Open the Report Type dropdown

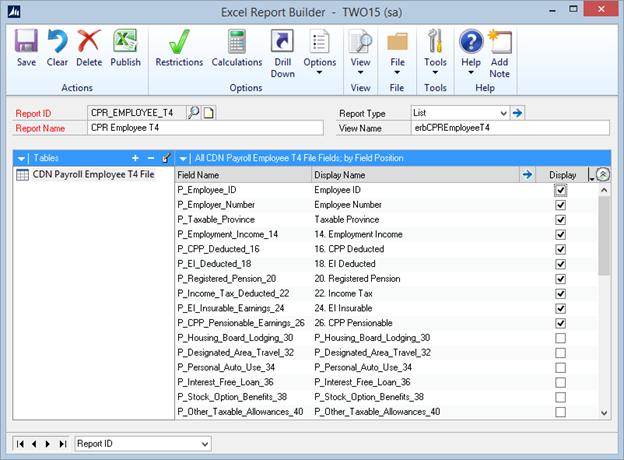[x=503, y=113]
